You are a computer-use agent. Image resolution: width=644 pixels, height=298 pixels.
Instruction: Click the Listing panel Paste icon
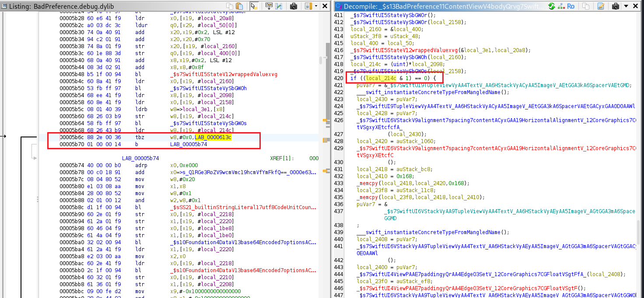coord(239,6)
